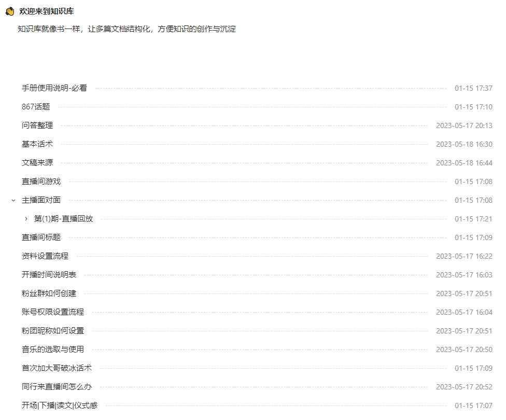Collapse the 主播面对面 tree node
This screenshot has height=420, width=506.
click(x=12, y=200)
